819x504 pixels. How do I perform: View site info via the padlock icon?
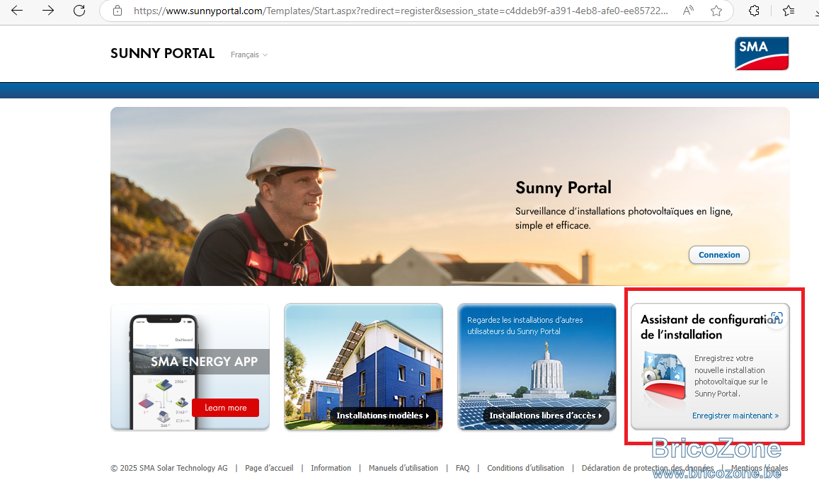tap(118, 11)
